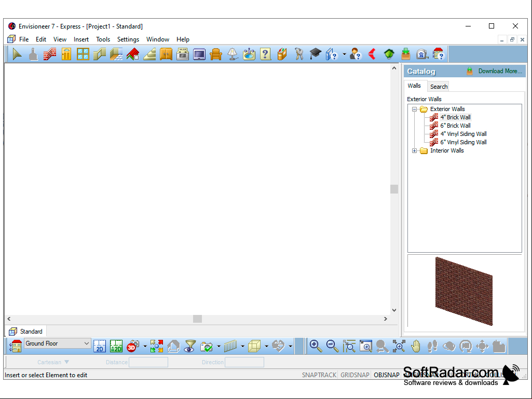Click the keys icon in toolbar
The width and height of the screenshot is (532, 399).
point(299,54)
